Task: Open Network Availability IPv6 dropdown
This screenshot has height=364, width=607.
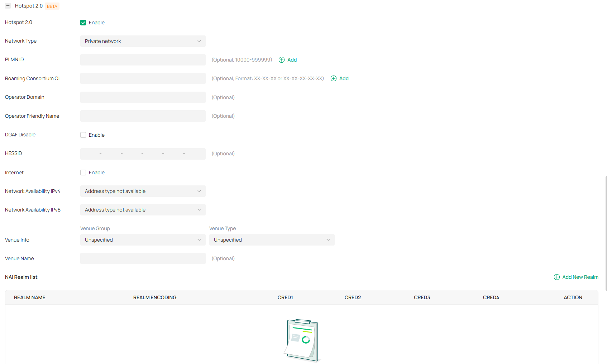Action: click(143, 210)
